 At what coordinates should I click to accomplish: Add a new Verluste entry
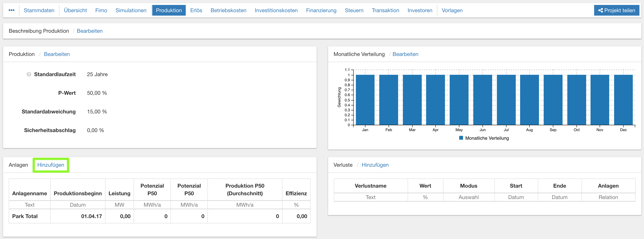coord(375,165)
